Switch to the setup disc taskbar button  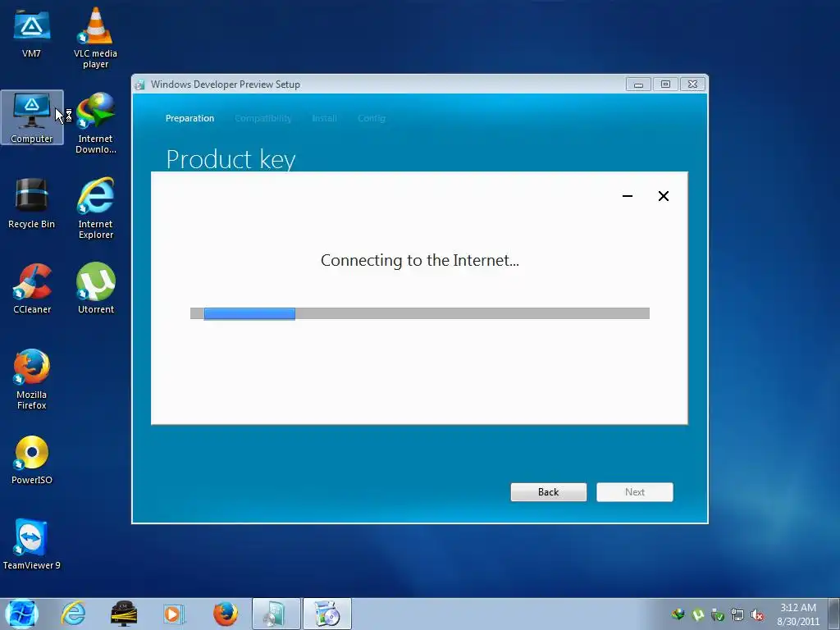click(x=327, y=614)
